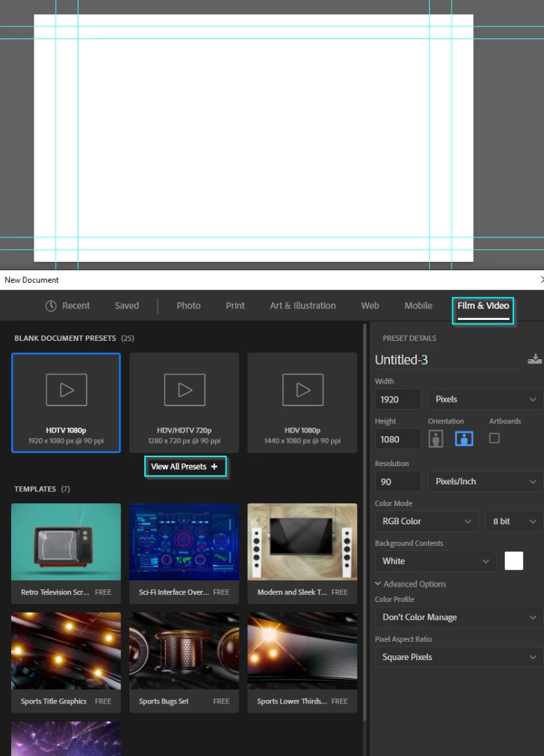
Task: Select landscape orientation icon
Action: (464, 439)
